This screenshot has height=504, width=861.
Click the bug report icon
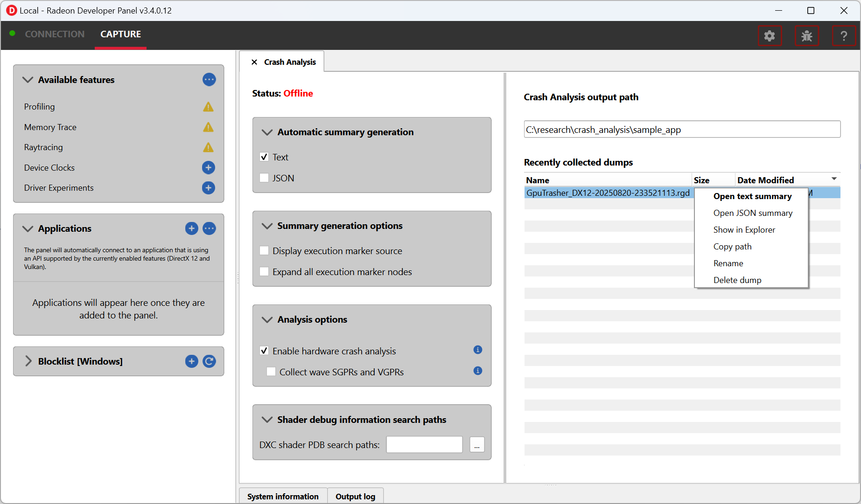click(x=806, y=36)
